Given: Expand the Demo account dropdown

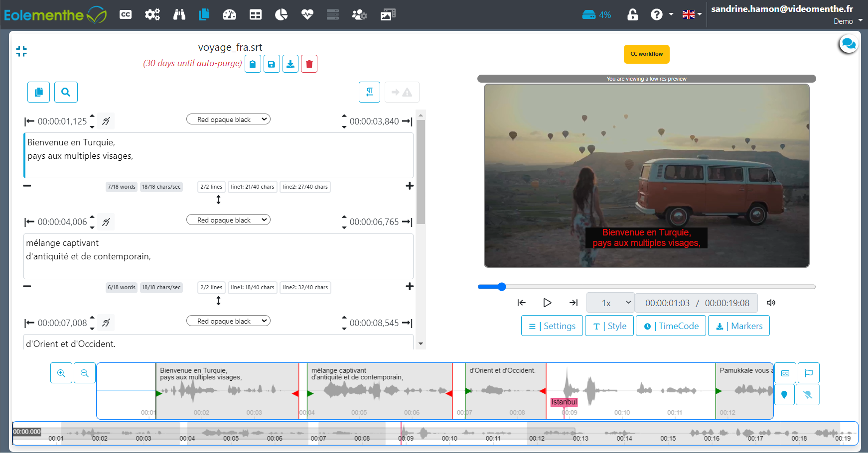Looking at the screenshot, I should tap(847, 21).
